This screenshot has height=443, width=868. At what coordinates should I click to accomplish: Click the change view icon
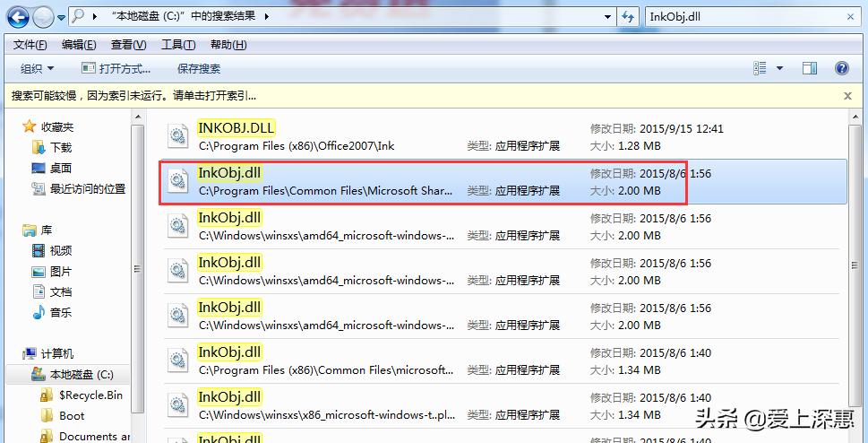761,68
